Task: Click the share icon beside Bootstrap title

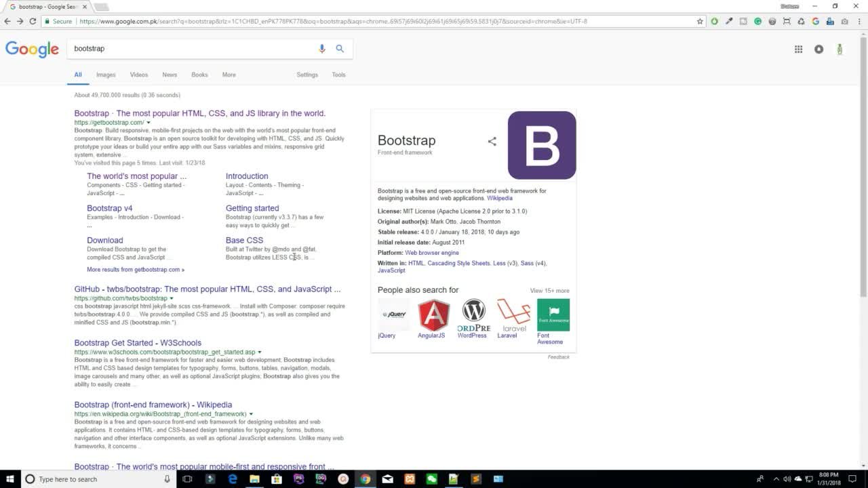Action: coord(492,142)
